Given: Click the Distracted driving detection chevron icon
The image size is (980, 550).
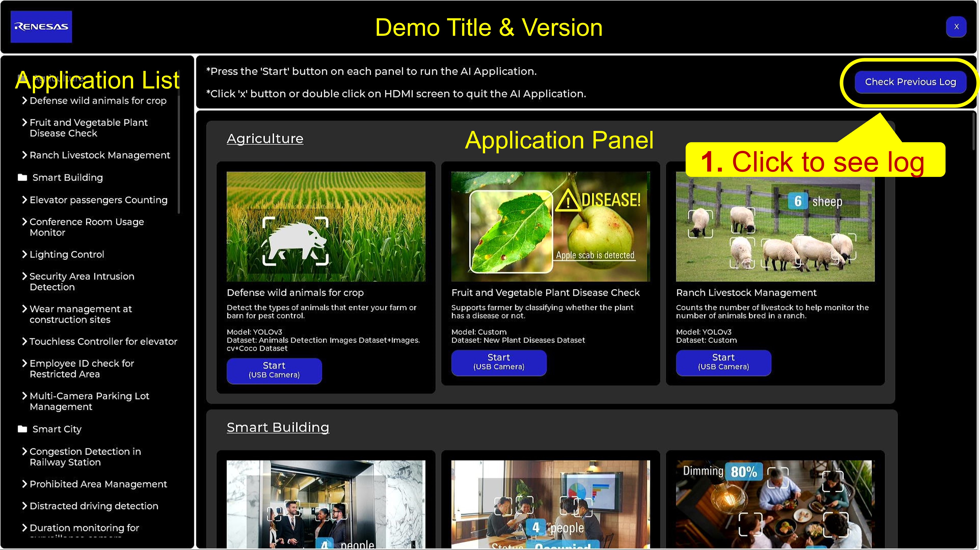Looking at the screenshot, I should click(x=24, y=506).
